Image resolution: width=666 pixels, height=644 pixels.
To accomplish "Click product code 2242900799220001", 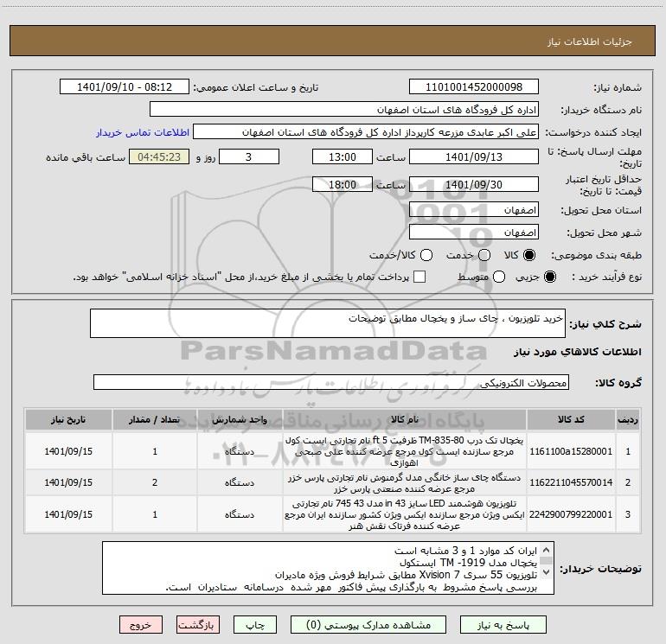I will [571, 514].
